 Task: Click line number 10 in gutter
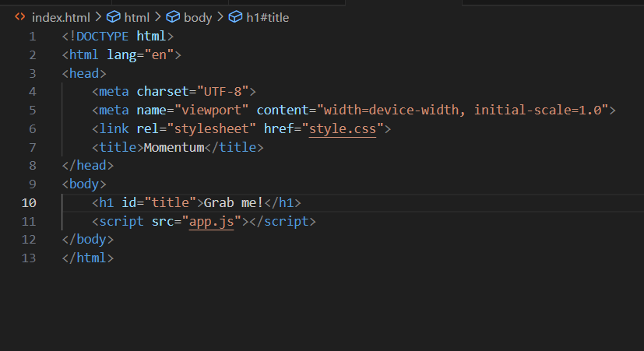click(x=29, y=203)
